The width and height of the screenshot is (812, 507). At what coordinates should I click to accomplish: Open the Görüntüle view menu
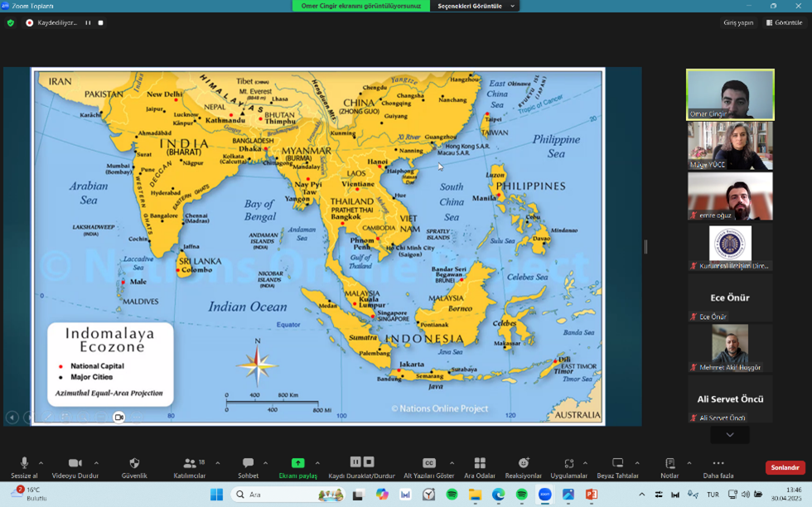[785, 23]
